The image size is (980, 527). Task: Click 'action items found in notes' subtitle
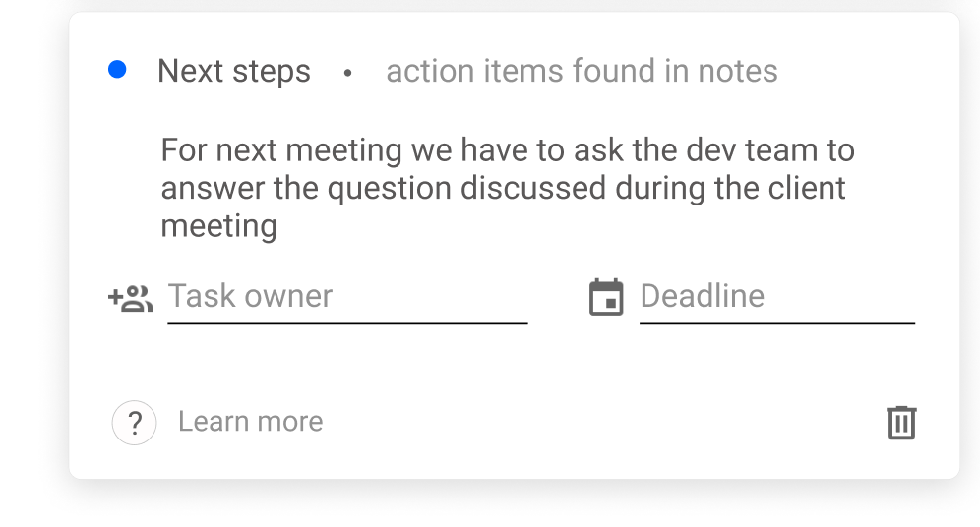(x=582, y=71)
